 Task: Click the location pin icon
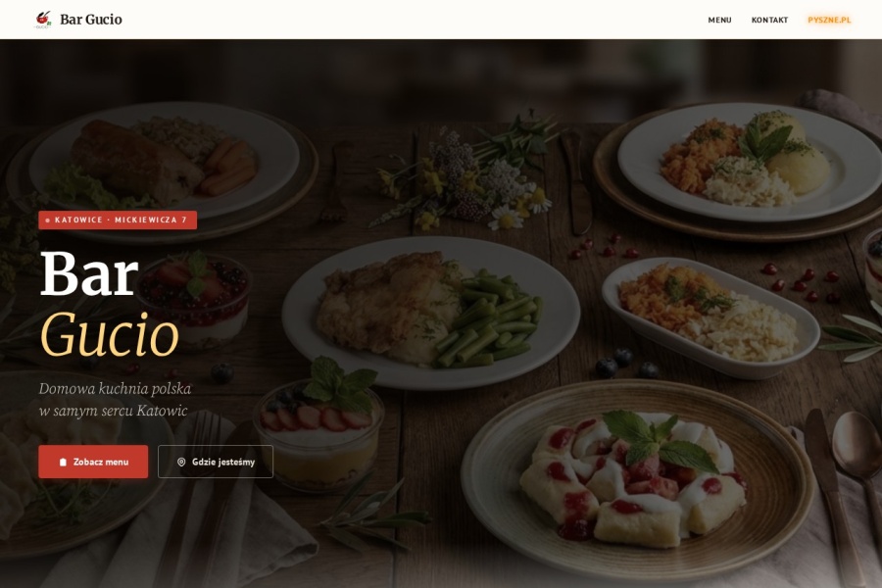(181, 462)
